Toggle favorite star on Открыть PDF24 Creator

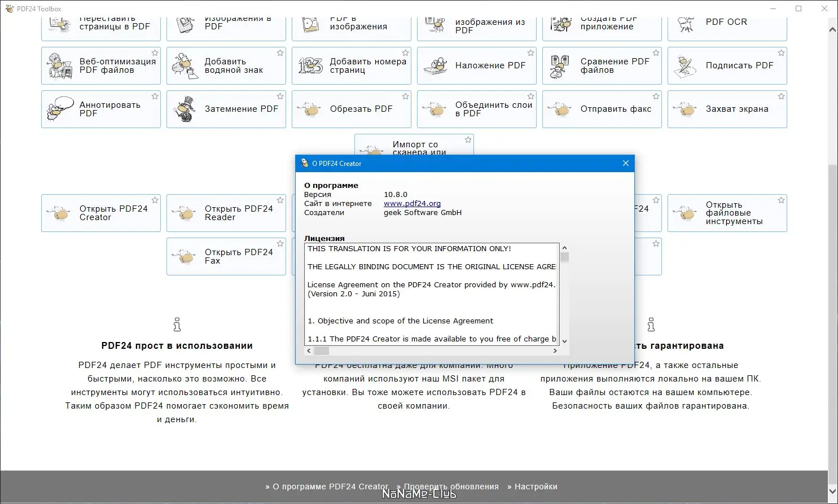155,200
